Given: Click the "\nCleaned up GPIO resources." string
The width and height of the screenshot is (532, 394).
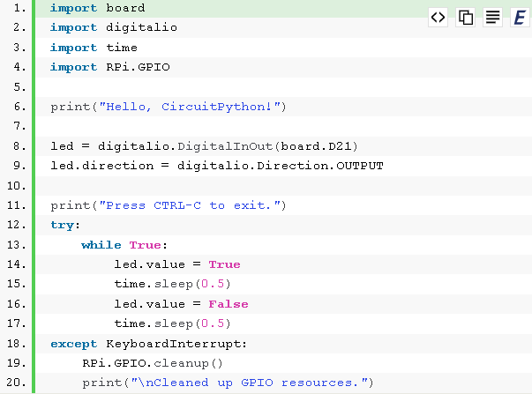Looking at the screenshot, I should 250,383.
